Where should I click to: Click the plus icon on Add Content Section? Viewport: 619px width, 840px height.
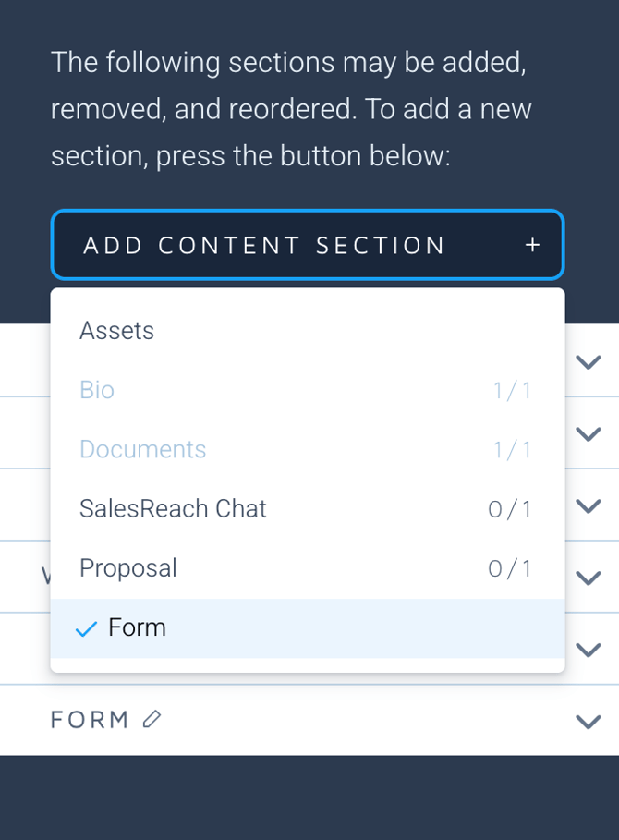click(x=532, y=245)
